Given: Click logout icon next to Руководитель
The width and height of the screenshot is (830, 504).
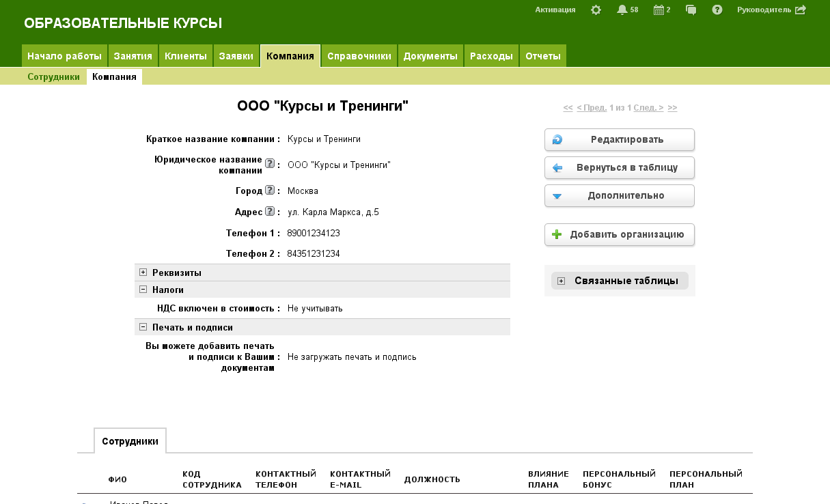Looking at the screenshot, I should click(801, 10).
